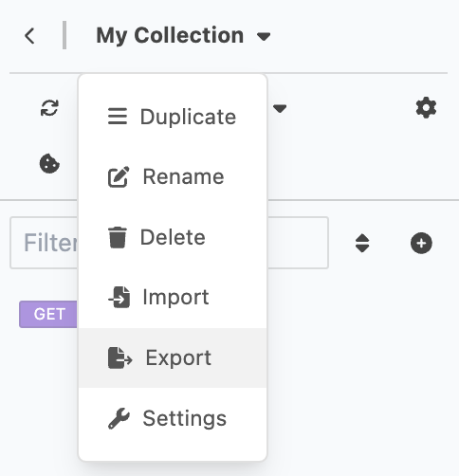Select Duplicate from the menu
This screenshot has height=476, width=459.
point(173,117)
